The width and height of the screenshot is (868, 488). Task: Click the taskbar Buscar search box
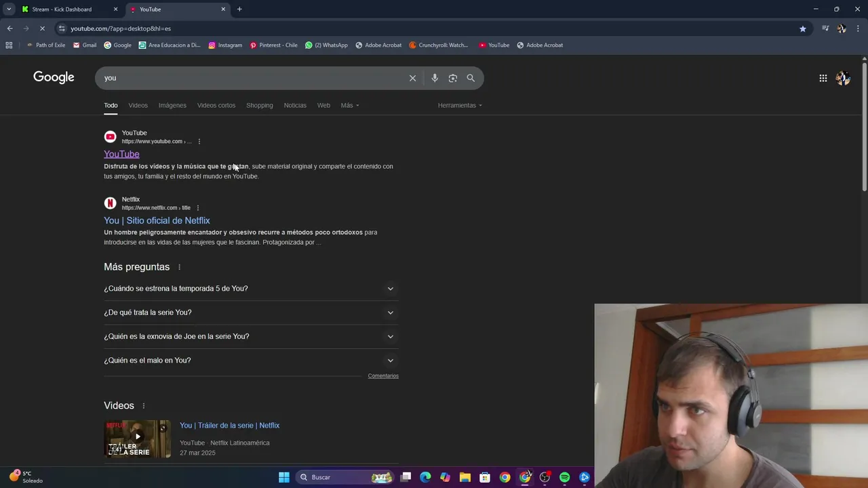point(347,477)
